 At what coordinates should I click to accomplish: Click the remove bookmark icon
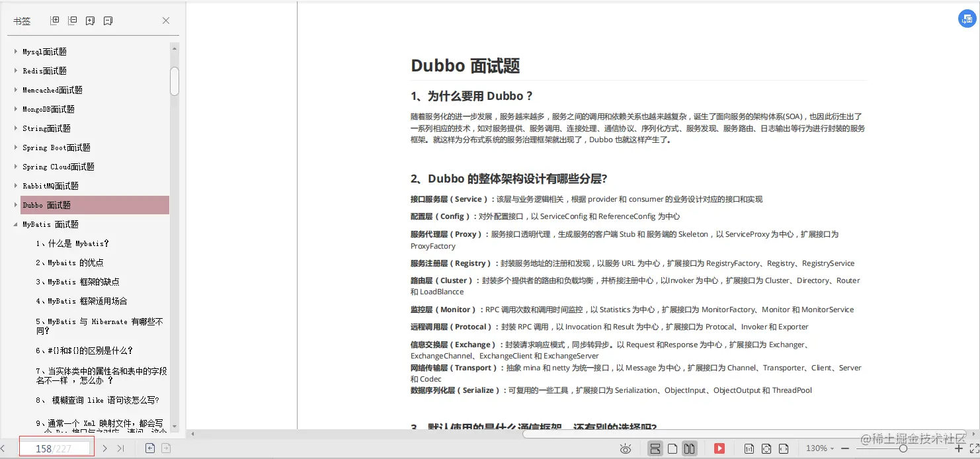point(108,21)
